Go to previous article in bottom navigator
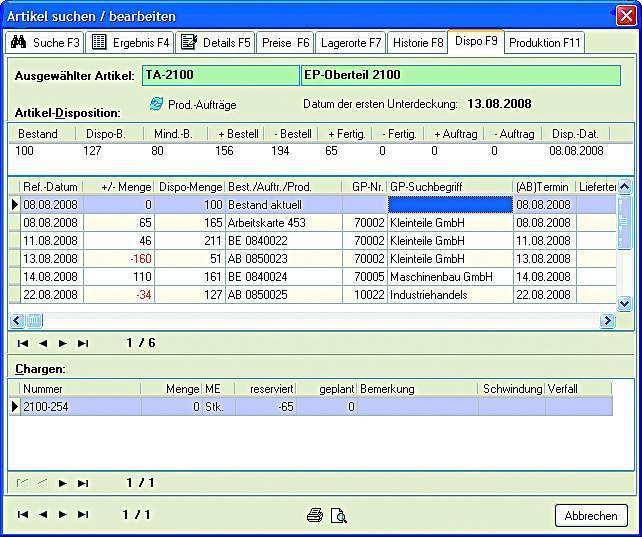Viewport: 642px width, 537px height. (x=43, y=514)
